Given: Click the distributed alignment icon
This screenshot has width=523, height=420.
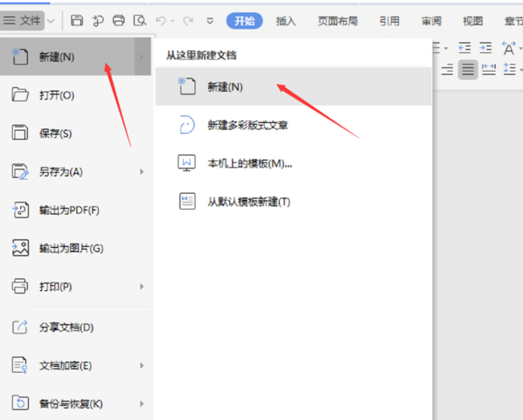Looking at the screenshot, I should click(488, 69).
